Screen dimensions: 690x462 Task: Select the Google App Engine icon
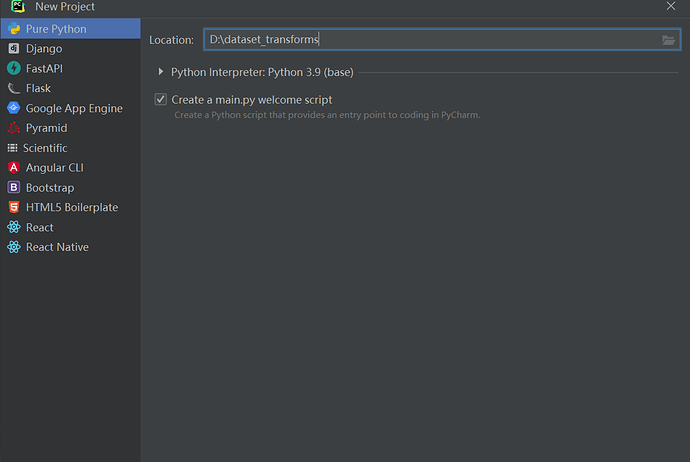(14, 108)
